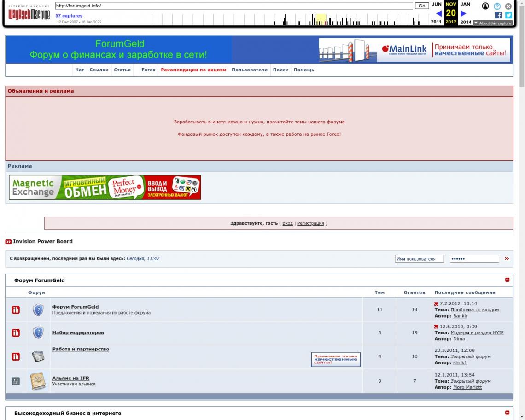Click shield icon beside Форум ForumGeld
The image size is (525, 420).
pos(38,310)
